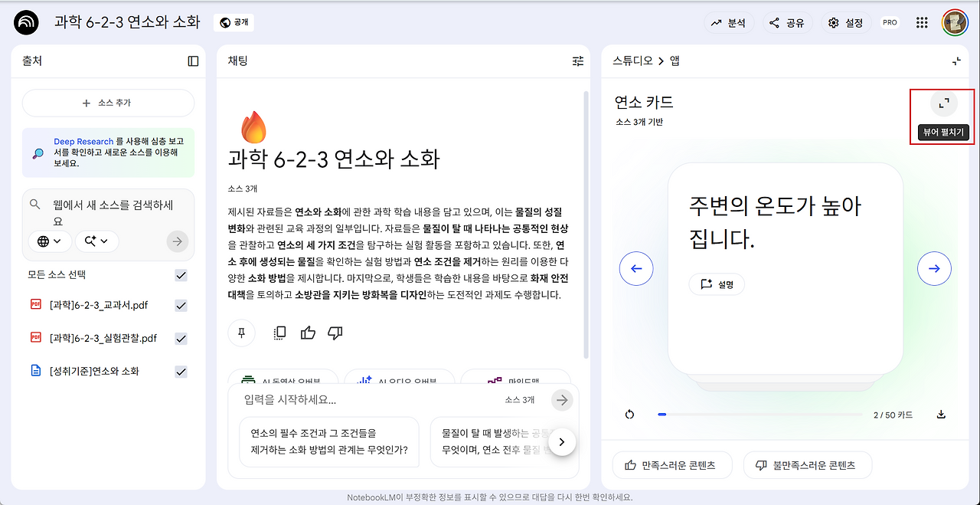The width and height of the screenshot is (980, 505).
Task: Open the Deep Research link
Action: click(83, 142)
